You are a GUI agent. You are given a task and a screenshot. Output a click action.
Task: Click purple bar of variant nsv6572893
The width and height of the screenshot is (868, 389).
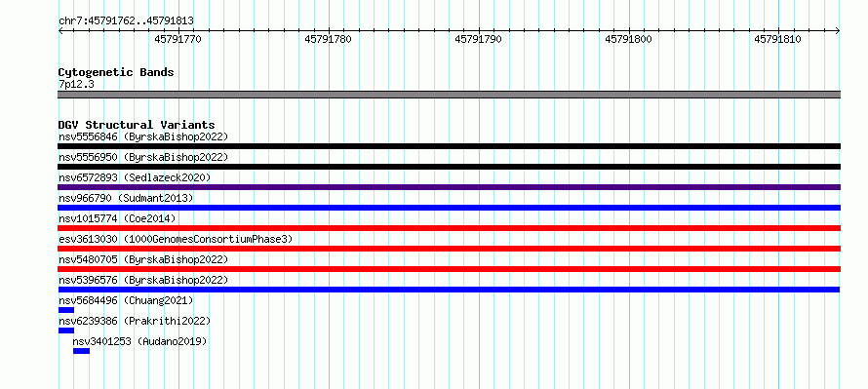tap(449, 187)
